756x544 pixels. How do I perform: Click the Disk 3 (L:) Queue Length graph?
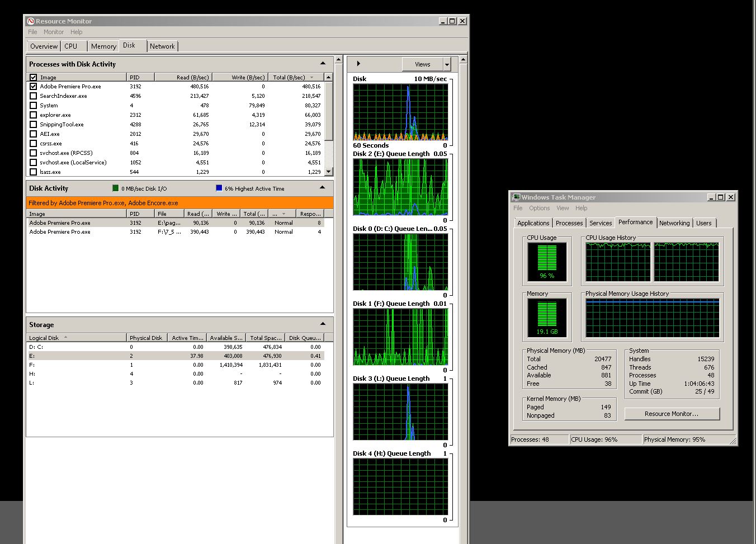pos(400,411)
